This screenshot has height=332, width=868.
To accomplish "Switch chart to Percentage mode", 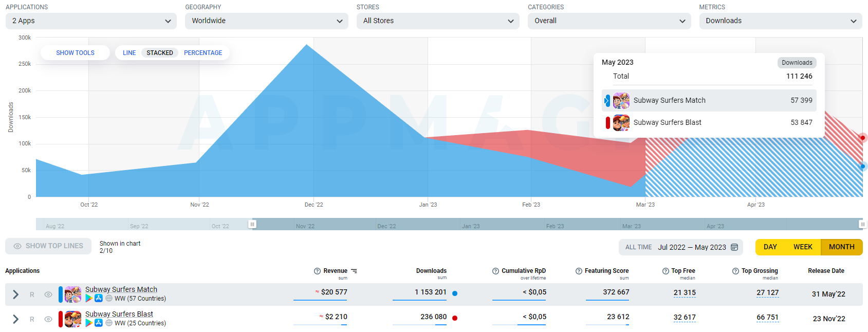I will point(203,53).
